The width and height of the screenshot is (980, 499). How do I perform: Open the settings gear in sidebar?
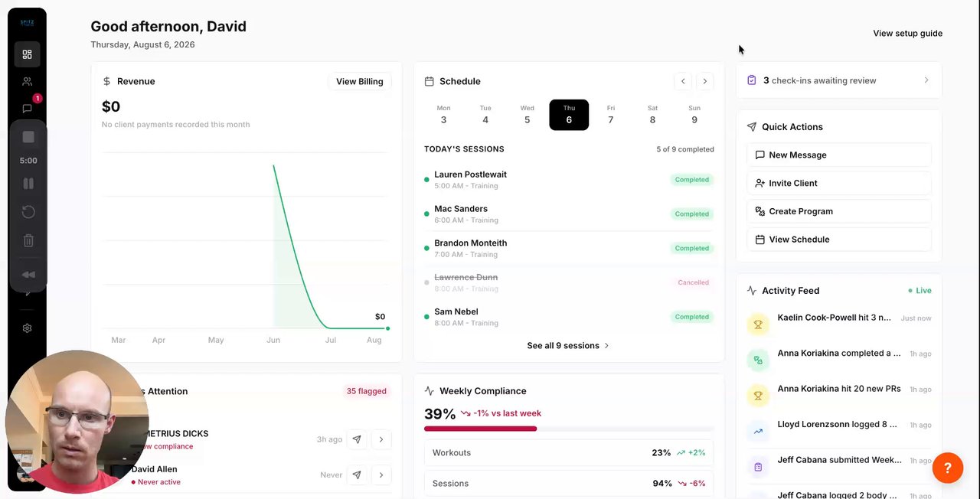coord(27,328)
